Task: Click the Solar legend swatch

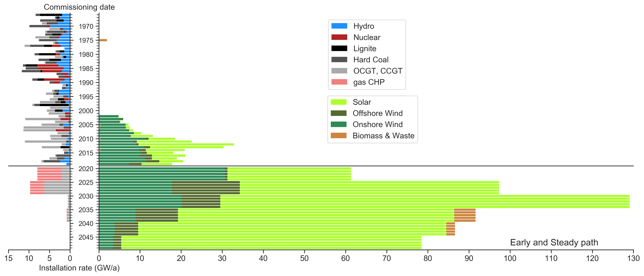Action: (x=338, y=102)
